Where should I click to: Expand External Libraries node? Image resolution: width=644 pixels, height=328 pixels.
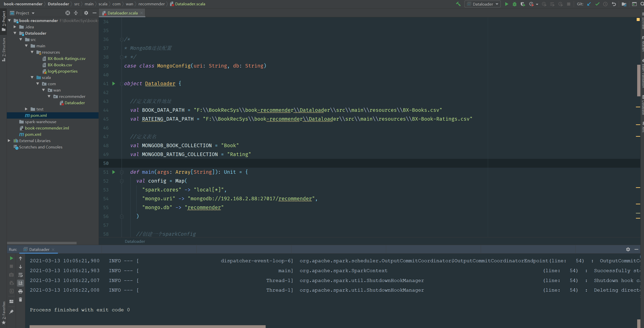coord(9,141)
